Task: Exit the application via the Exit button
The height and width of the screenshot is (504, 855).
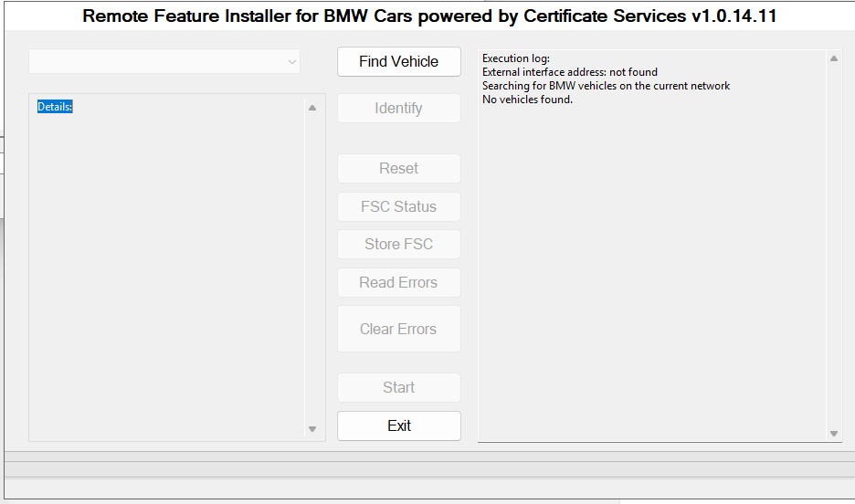Action: point(398,425)
